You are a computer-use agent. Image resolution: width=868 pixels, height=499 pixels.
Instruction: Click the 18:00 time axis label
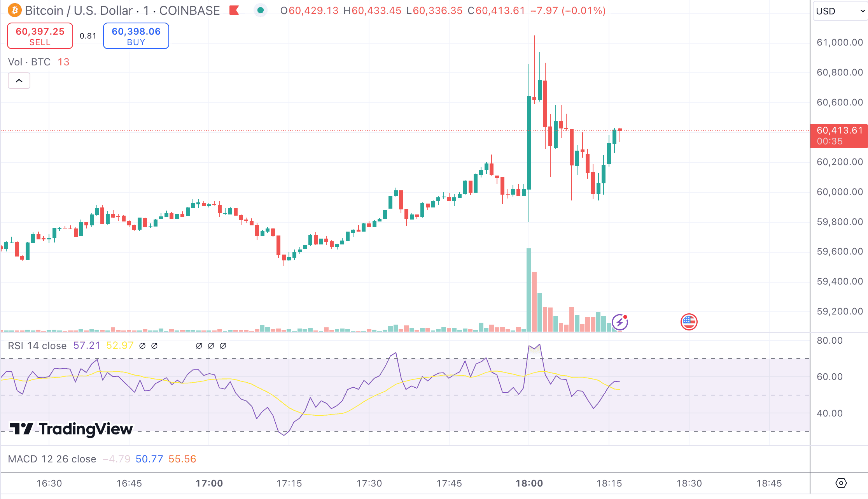pyautogui.click(x=529, y=483)
